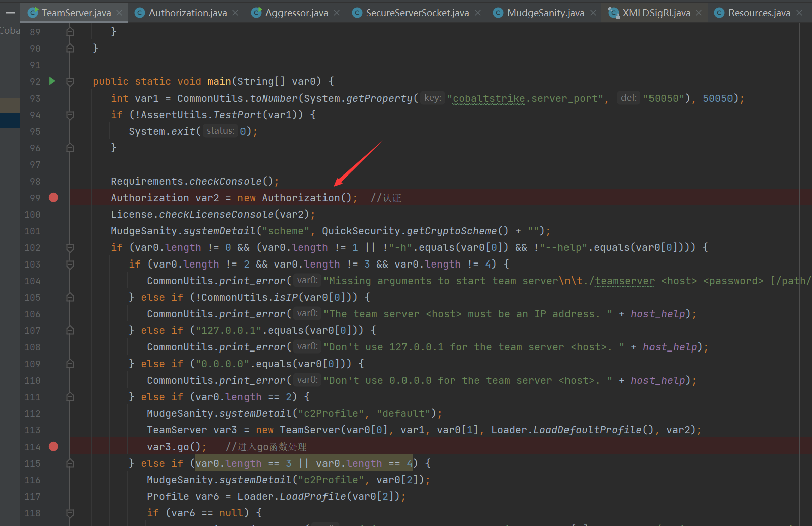
Task: Click the main method name on line 92
Action: point(219,81)
